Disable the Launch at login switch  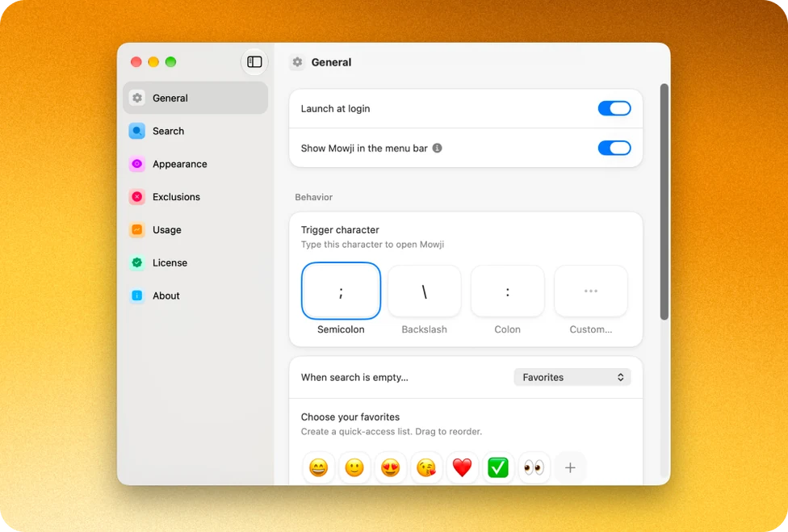614,108
